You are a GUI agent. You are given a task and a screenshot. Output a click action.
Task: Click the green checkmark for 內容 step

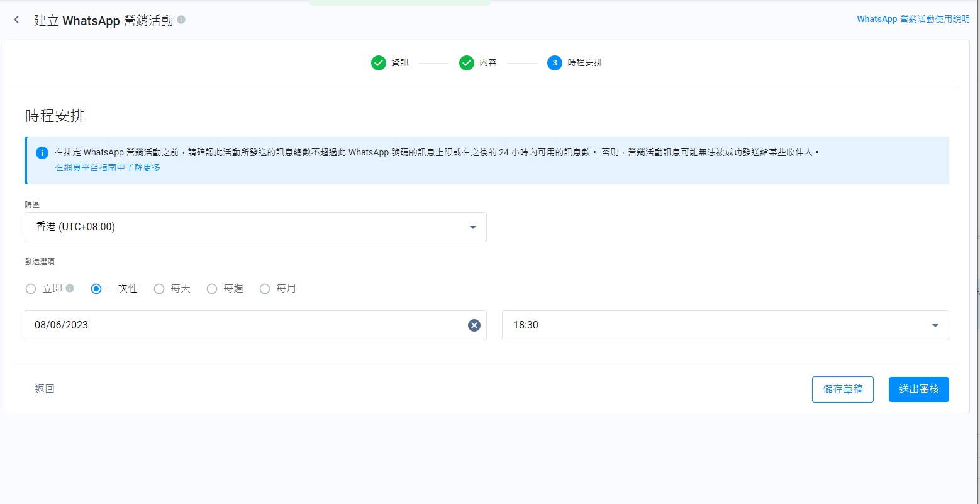pos(466,63)
